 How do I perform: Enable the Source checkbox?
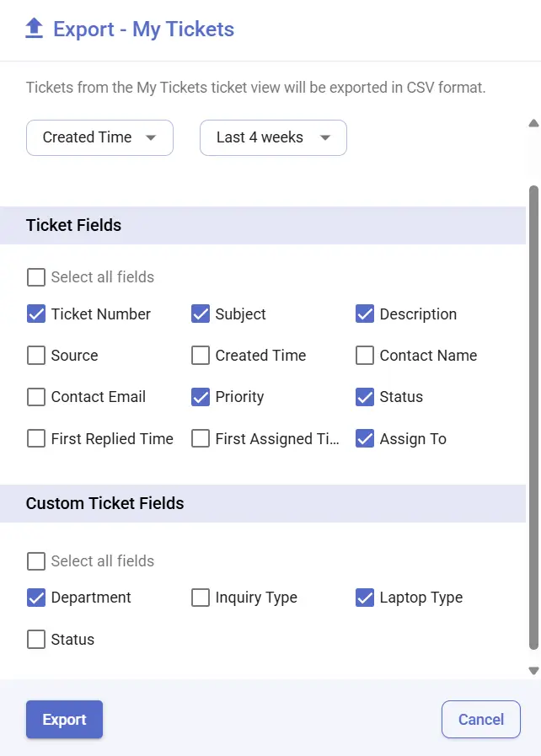36,355
